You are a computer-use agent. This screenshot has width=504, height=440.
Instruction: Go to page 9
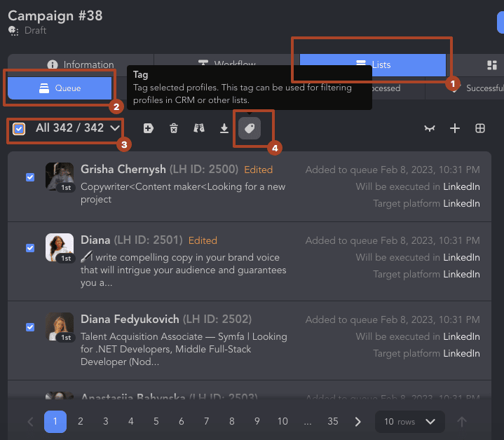click(257, 422)
